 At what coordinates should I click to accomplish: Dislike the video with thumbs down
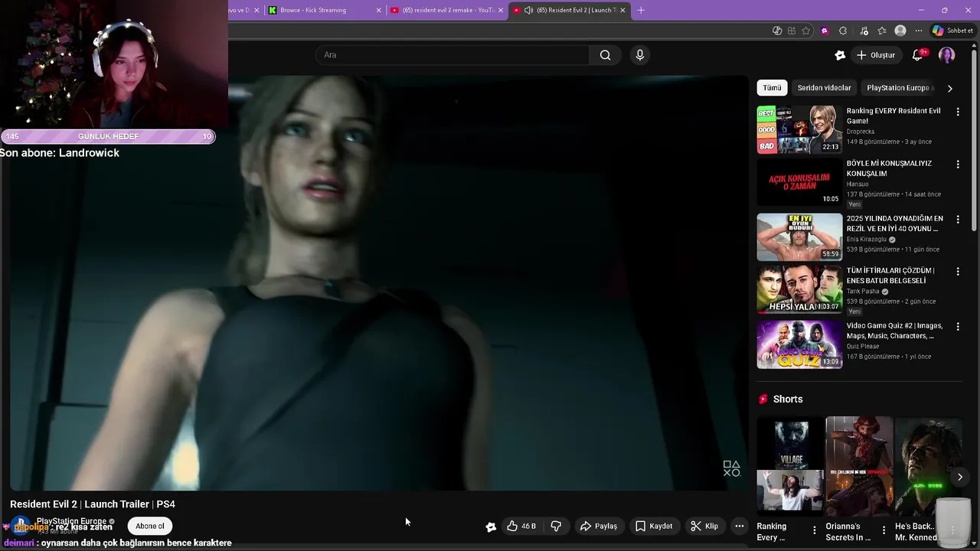coord(556,526)
